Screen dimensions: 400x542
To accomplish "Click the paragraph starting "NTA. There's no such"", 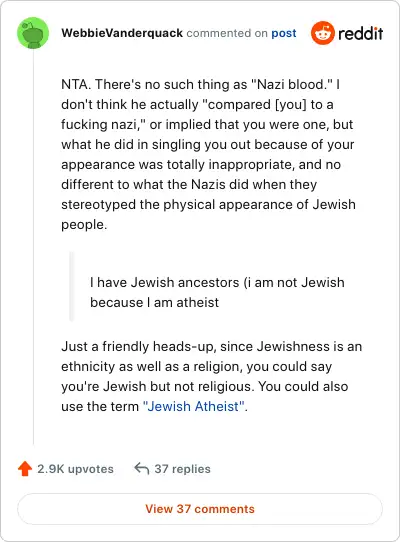I will (208, 155).
